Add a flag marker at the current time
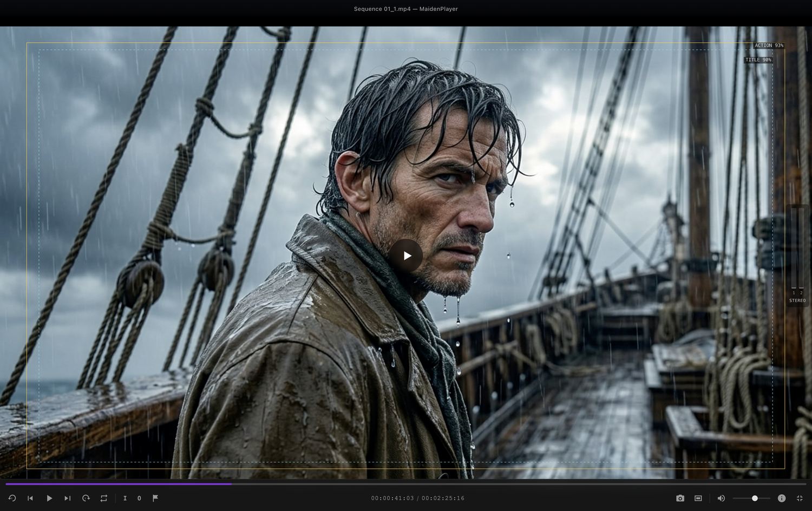812x511 pixels. (155, 498)
